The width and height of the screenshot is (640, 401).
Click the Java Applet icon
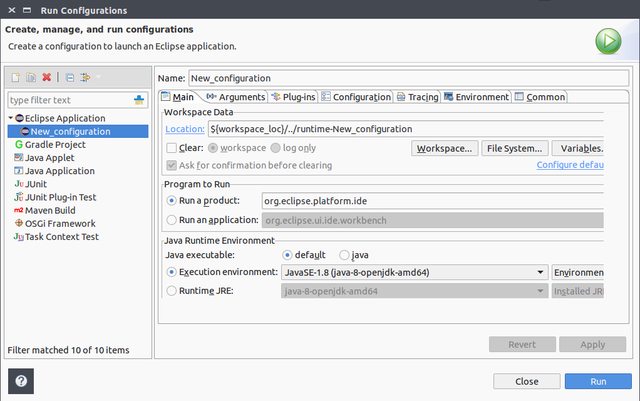[19, 158]
